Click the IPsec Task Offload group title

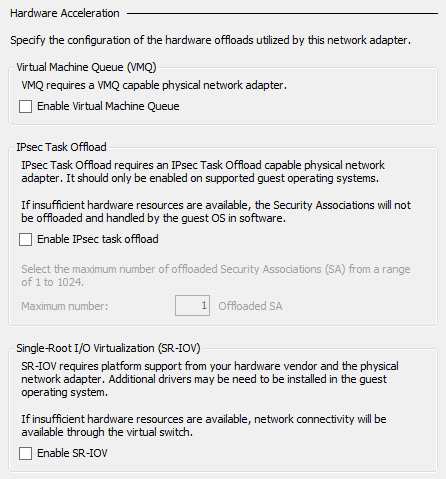61,147
